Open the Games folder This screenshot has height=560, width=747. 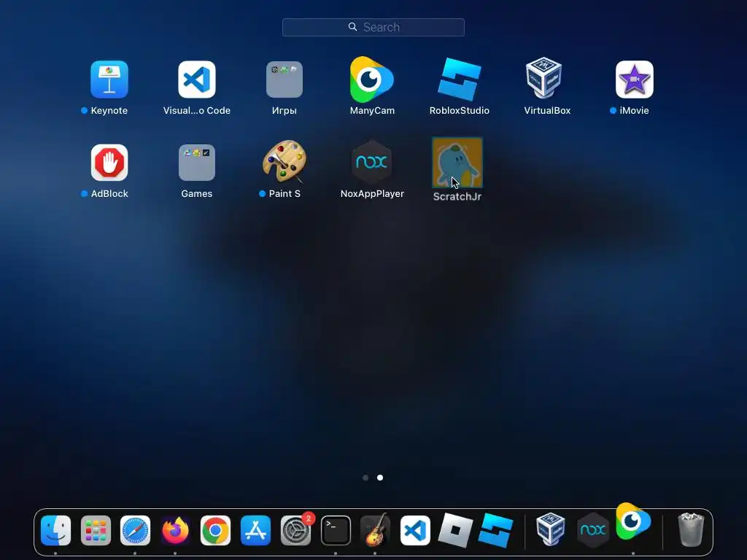(197, 163)
